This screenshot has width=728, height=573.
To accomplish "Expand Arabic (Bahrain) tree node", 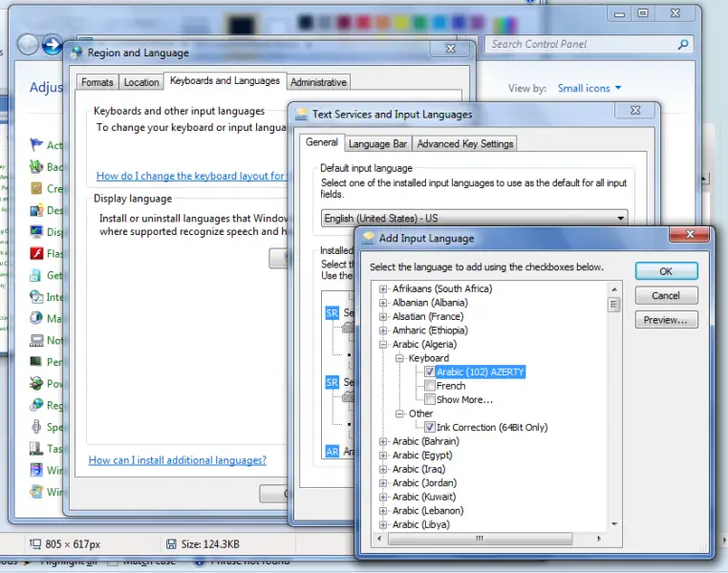I will pyautogui.click(x=383, y=441).
